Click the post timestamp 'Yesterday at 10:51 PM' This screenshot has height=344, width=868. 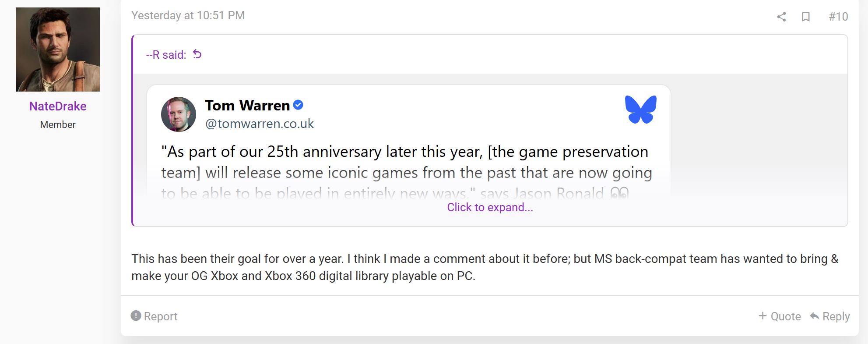click(188, 15)
